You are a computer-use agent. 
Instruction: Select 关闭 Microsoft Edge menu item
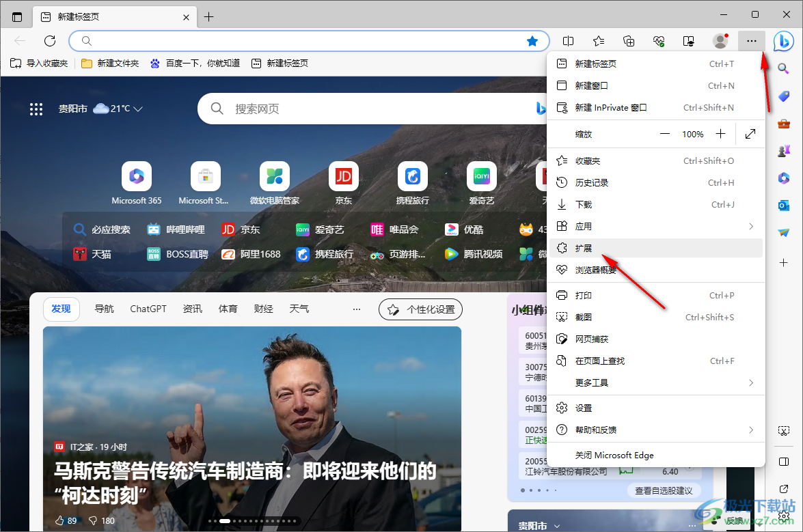[656, 455]
